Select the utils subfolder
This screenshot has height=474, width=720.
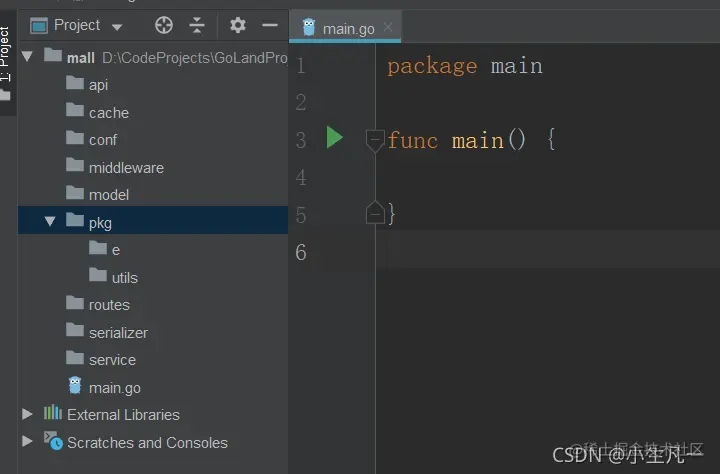153,277
